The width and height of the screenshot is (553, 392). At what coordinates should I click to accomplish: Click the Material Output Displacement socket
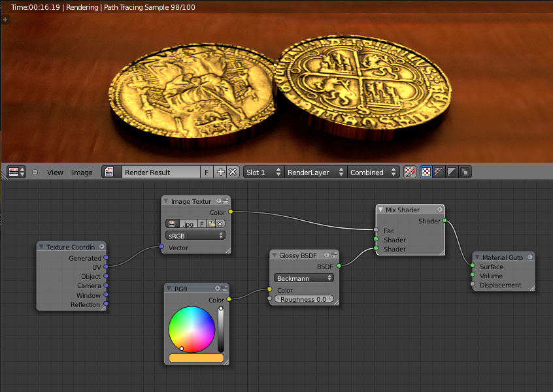[x=473, y=284]
